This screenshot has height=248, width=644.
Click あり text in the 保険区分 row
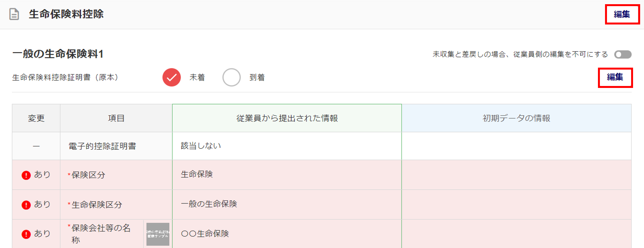click(42, 175)
